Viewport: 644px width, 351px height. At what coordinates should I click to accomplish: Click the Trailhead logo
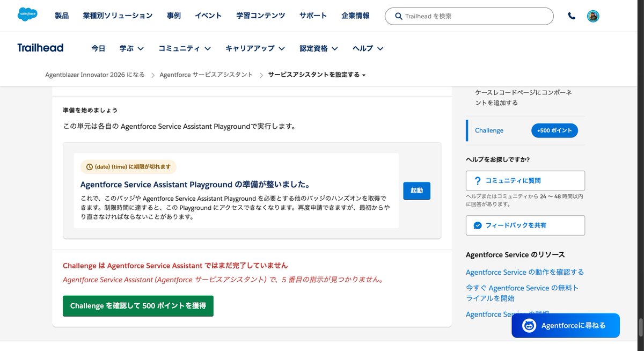(x=40, y=48)
